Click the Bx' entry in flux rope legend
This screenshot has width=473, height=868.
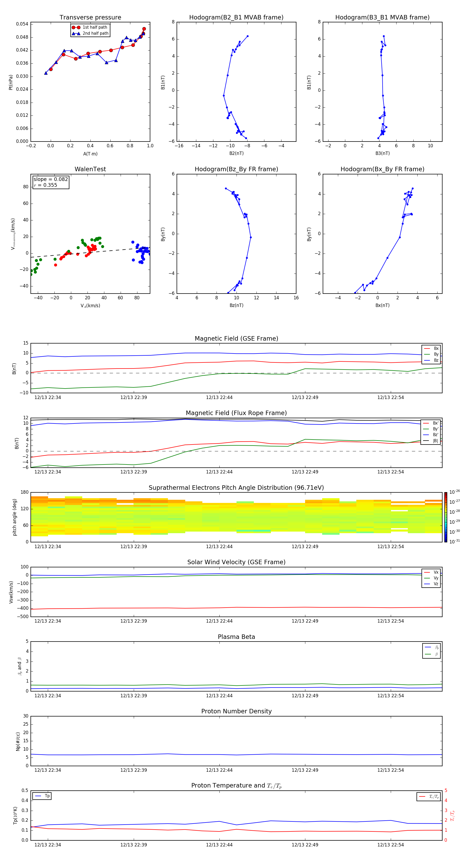431,423
